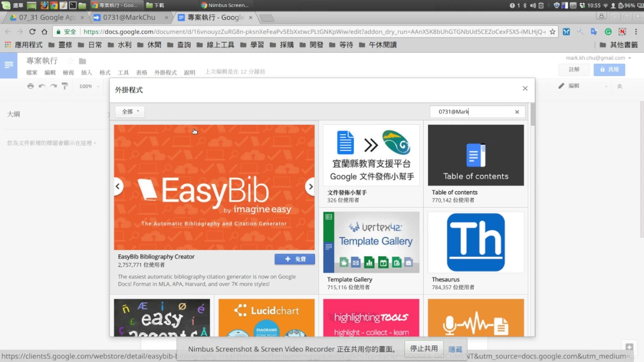Click the redo icon in Docs toolbar
Viewport: 644px width, 362px height.
pos(53,86)
